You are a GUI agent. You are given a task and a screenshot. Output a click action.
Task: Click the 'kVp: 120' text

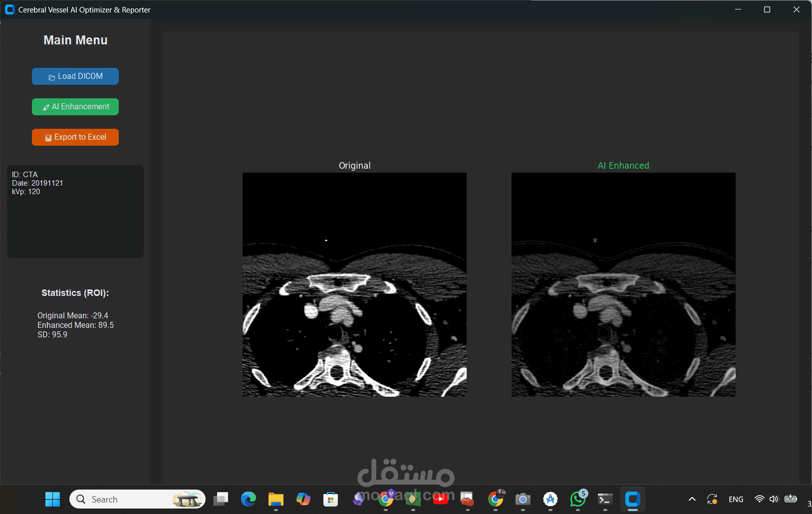[26, 192]
